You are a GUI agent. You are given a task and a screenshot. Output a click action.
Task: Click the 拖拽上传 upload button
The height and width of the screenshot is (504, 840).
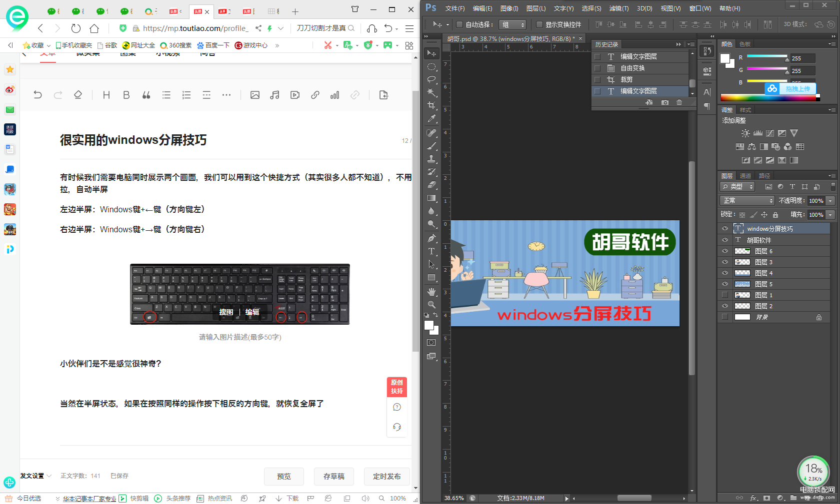point(790,88)
